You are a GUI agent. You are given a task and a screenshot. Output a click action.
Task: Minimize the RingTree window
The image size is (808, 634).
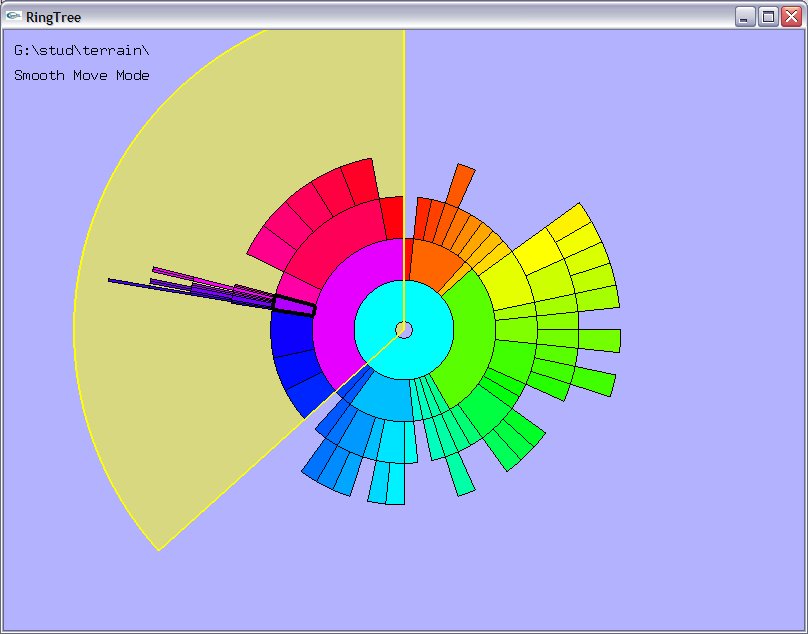click(x=744, y=17)
